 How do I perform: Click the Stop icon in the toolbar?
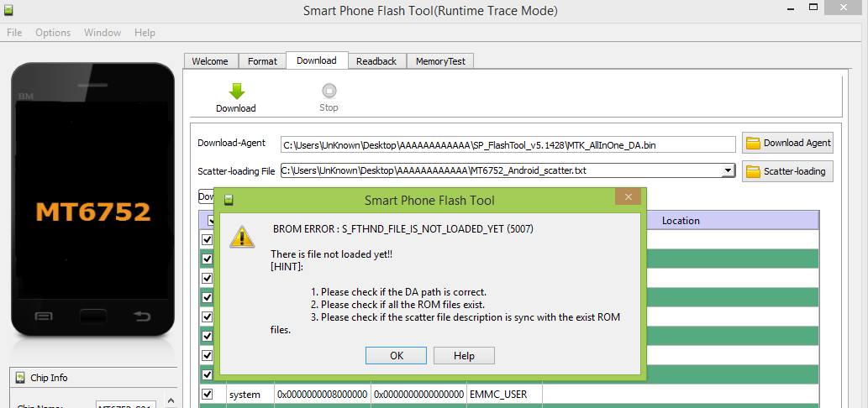tap(329, 91)
